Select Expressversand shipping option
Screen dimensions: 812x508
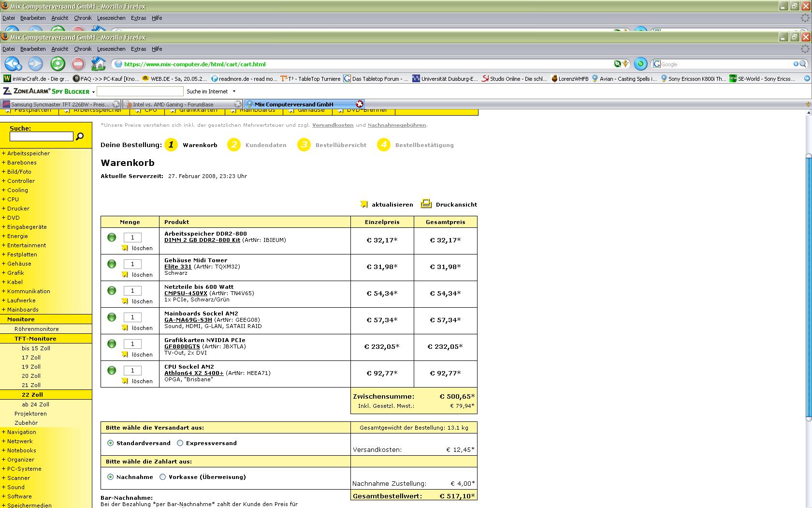tap(180, 443)
